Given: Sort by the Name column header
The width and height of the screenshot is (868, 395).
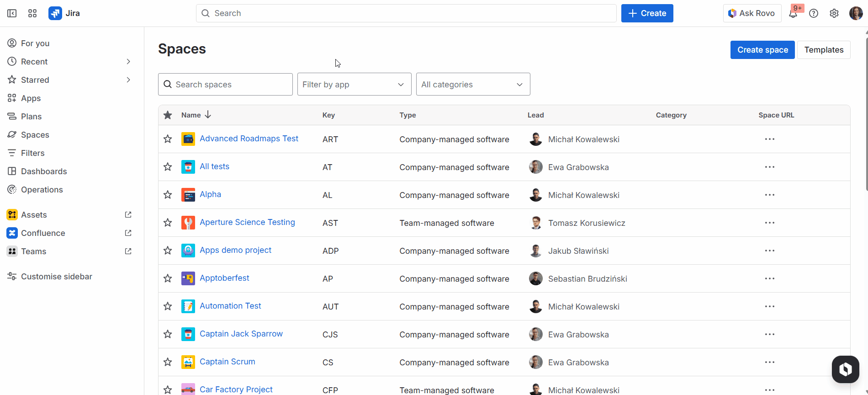Looking at the screenshot, I should pyautogui.click(x=196, y=115).
